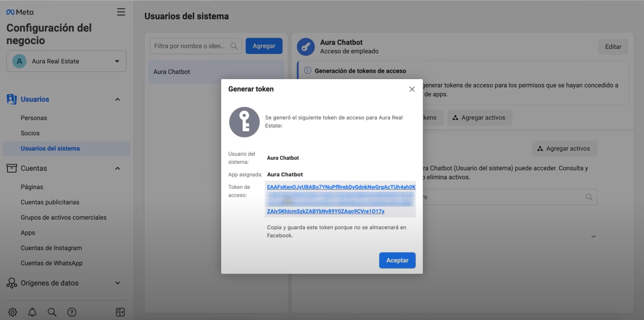Click the Aceptar button

pyautogui.click(x=397, y=261)
